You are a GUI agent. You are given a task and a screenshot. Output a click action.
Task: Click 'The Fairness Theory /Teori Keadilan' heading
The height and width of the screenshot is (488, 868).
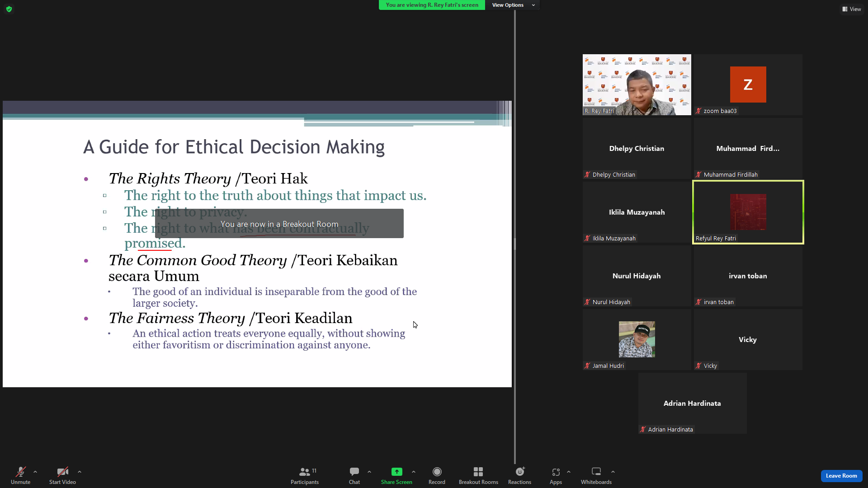pyautogui.click(x=230, y=318)
